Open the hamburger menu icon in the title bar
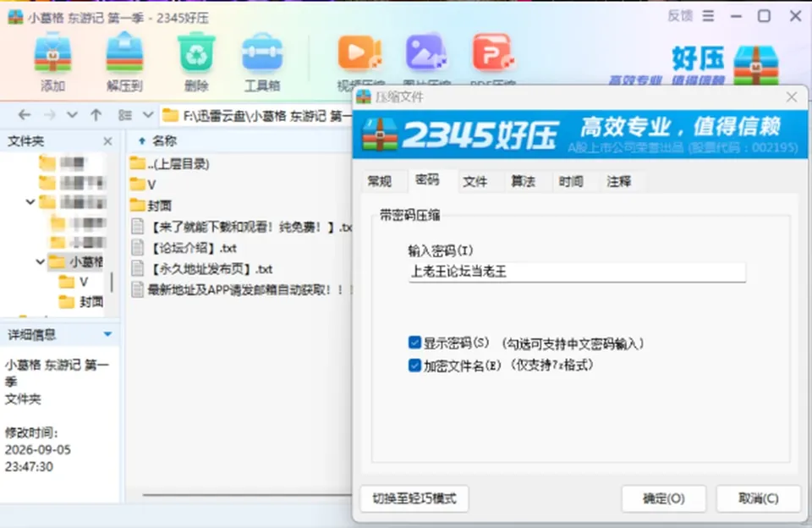Screen dimensions: 812x528 pyautogui.click(x=709, y=17)
